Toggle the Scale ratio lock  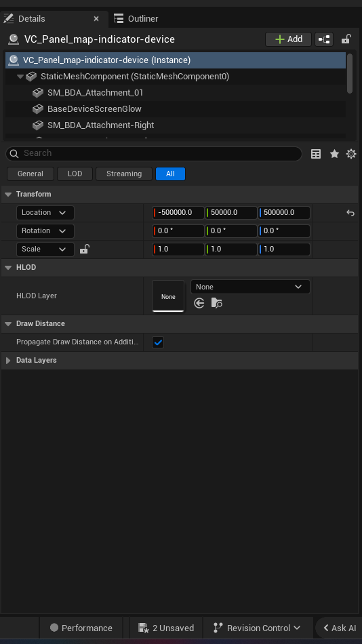point(84,249)
